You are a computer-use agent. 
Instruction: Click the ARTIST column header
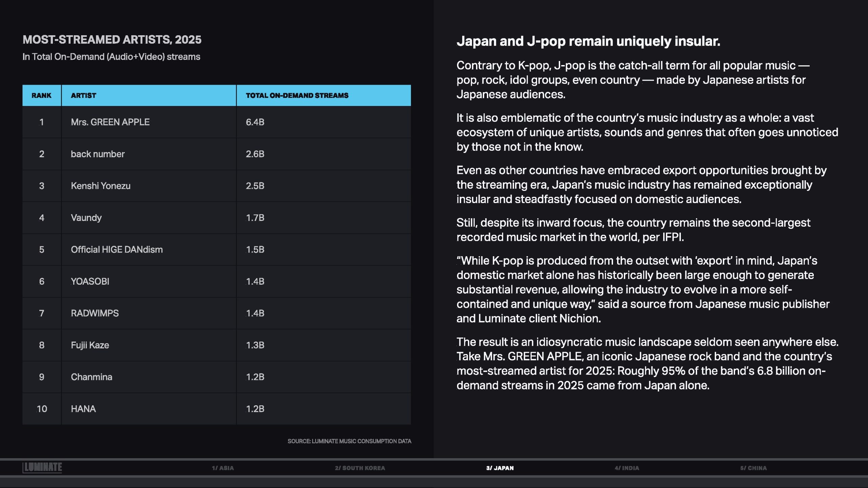click(x=83, y=96)
